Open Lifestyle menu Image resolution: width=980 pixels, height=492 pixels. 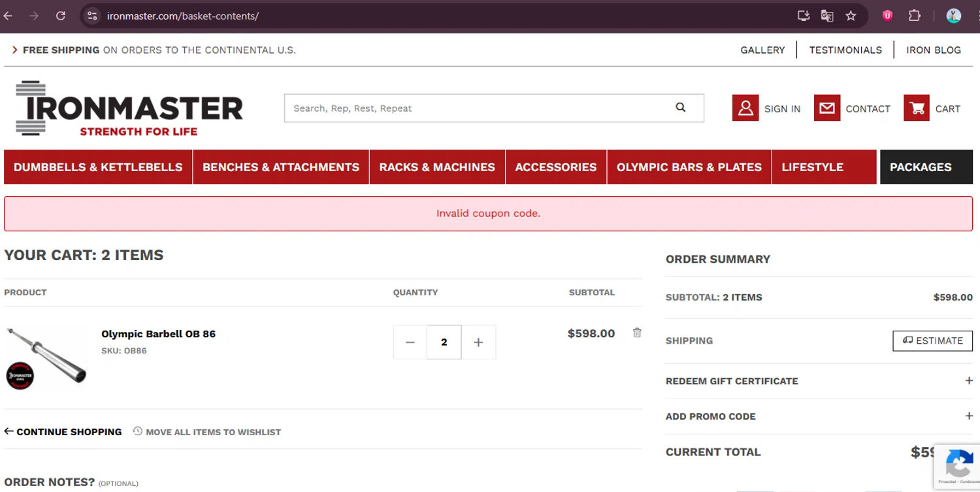(824, 167)
